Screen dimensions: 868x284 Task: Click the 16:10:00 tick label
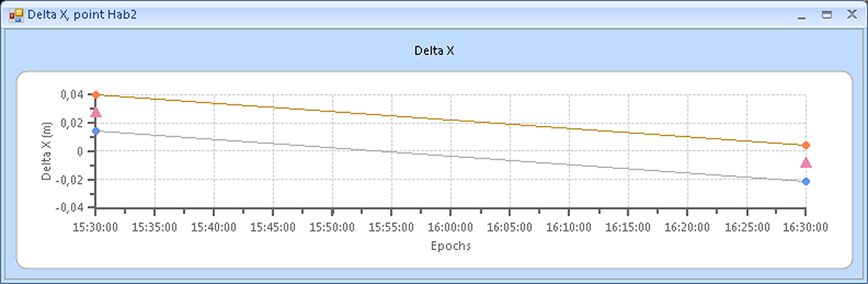pos(569,227)
